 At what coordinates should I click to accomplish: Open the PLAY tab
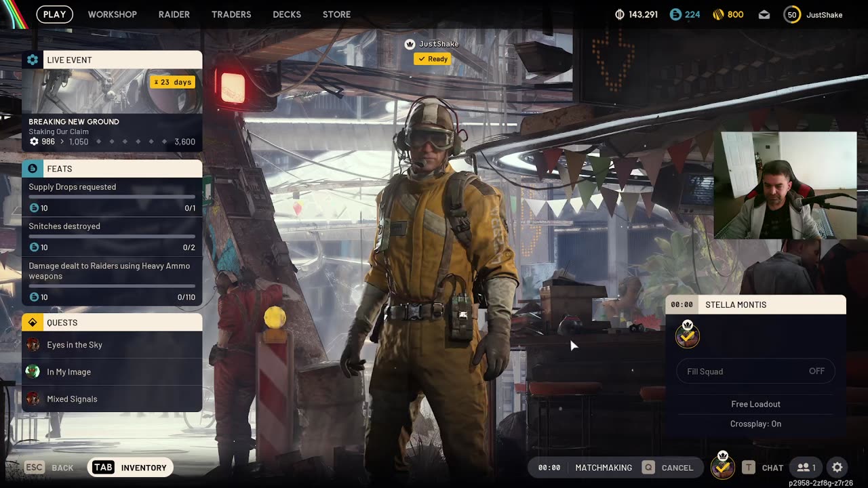coord(54,14)
